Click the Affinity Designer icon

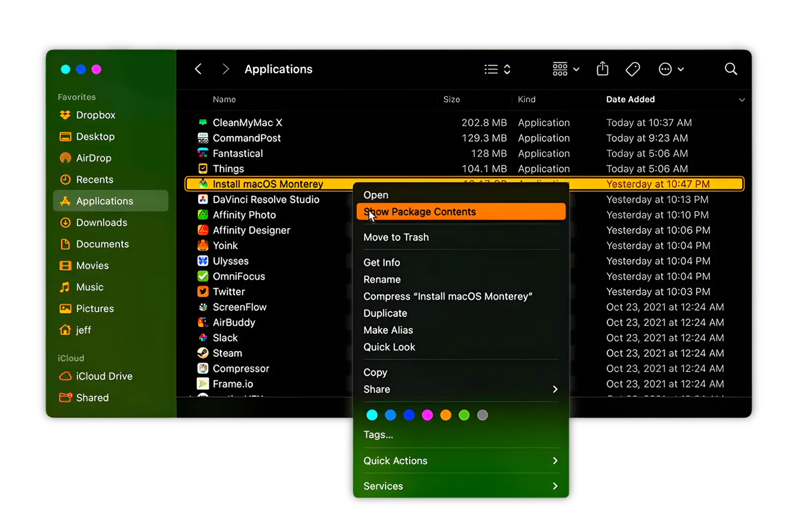click(202, 230)
